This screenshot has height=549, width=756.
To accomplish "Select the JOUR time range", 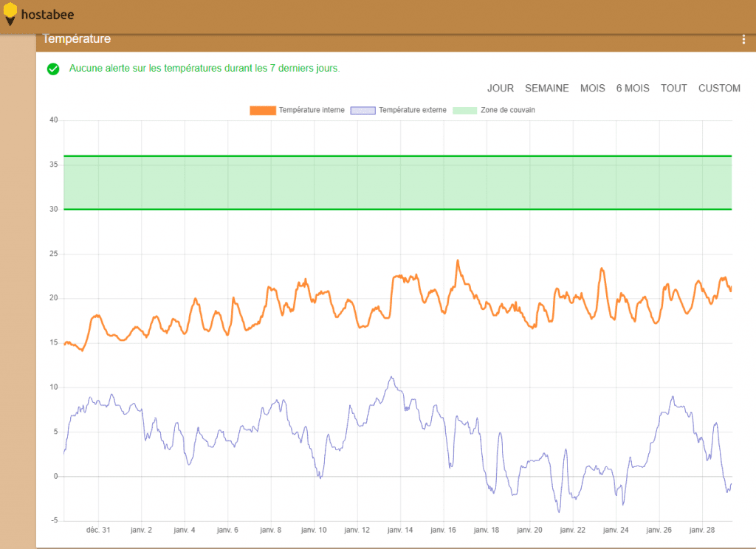I will point(500,89).
